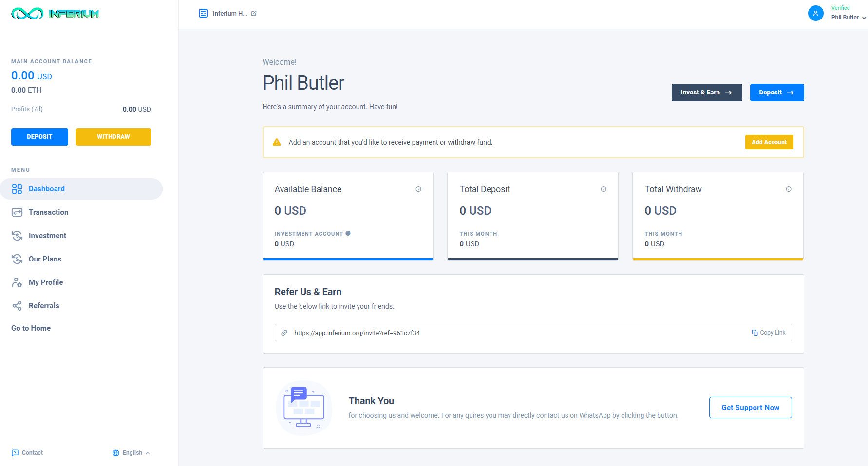
Task: Click the Thank You support illustration
Action: (304, 408)
